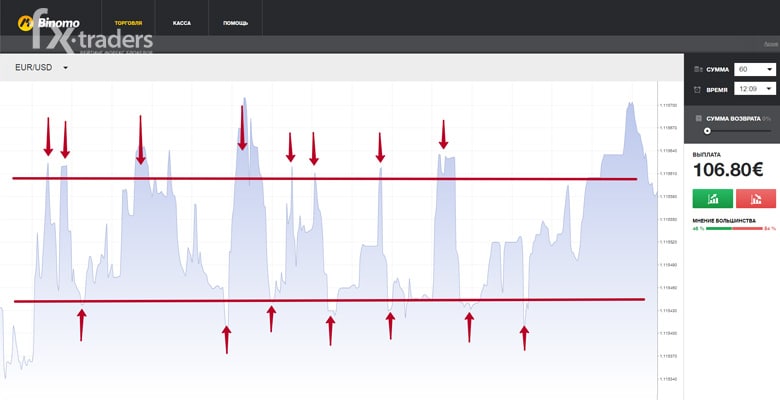Screen dimensions: 780x400
Task: Click the Сумма возврата slider handle
Action: tap(707, 131)
